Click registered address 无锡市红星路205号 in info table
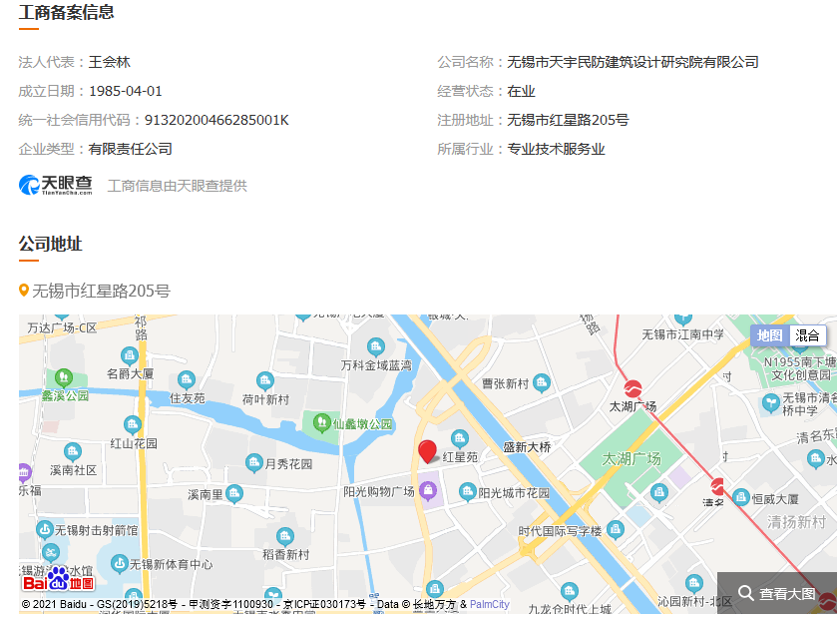The image size is (840, 622). click(x=568, y=120)
